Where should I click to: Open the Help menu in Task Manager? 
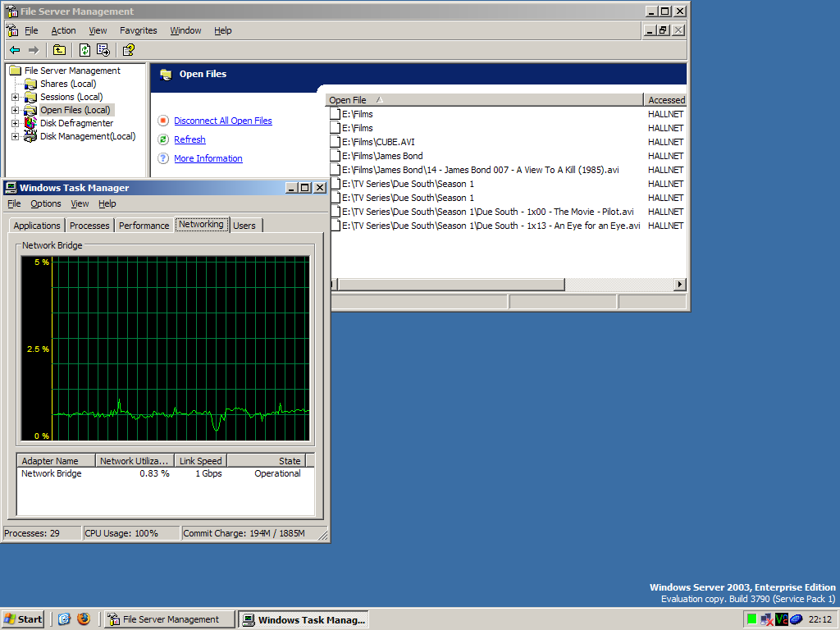[107, 203]
